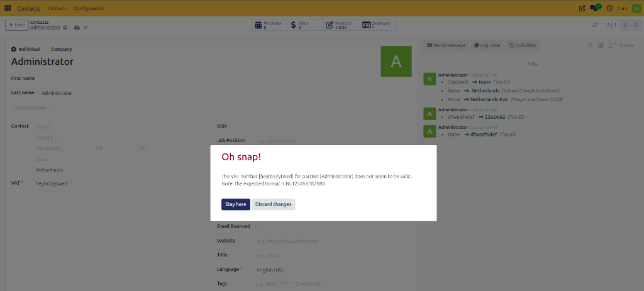Click the avatar of the 23e2we2 → None message
Screen dimensions: 644x291
pyautogui.click(x=429, y=79)
